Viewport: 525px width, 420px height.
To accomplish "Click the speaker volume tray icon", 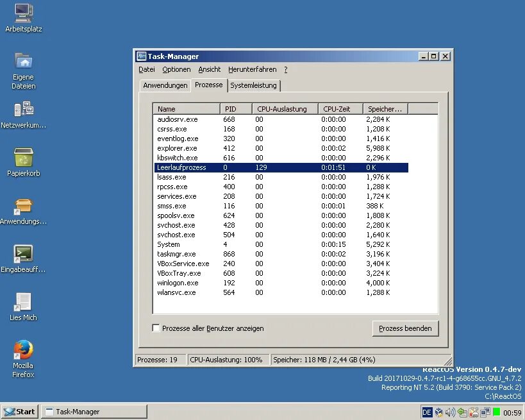I will coord(451,412).
